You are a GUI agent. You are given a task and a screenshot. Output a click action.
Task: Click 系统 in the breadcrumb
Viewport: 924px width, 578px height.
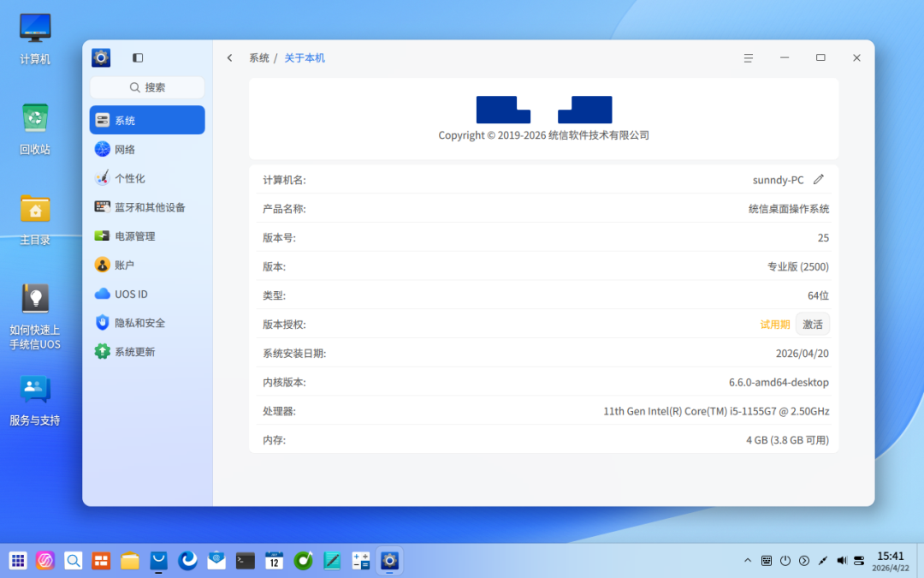pyautogui.click(x=258, y=58)
